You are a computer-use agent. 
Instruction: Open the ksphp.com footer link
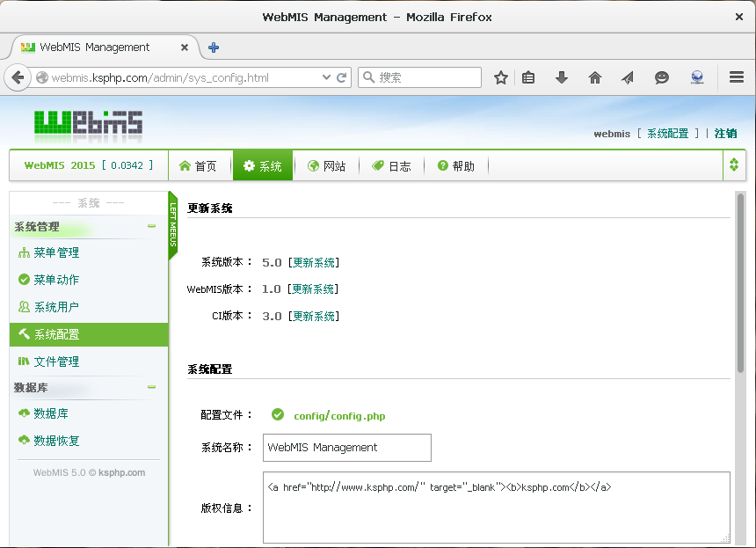click(121, 472)
